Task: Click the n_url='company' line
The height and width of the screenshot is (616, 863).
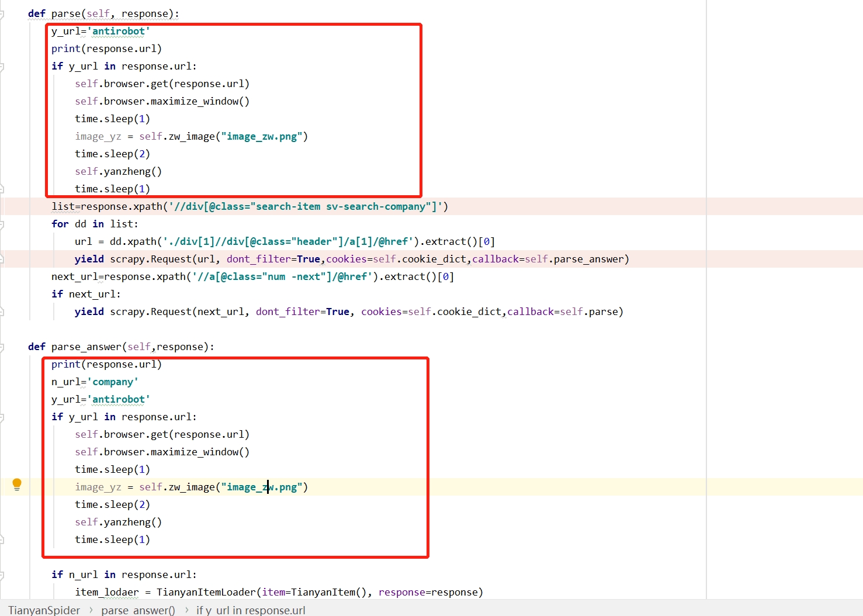Action: click(x=95, y=382)
